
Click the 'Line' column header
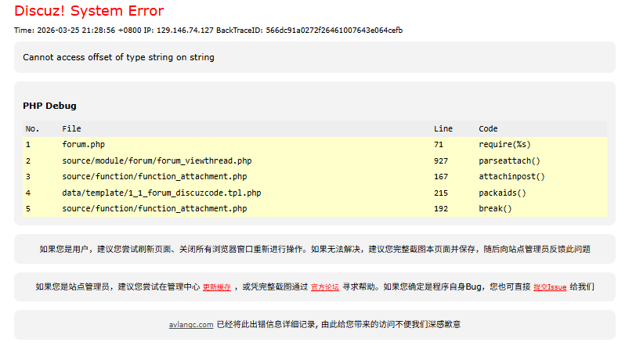click(x=443, y=129)
